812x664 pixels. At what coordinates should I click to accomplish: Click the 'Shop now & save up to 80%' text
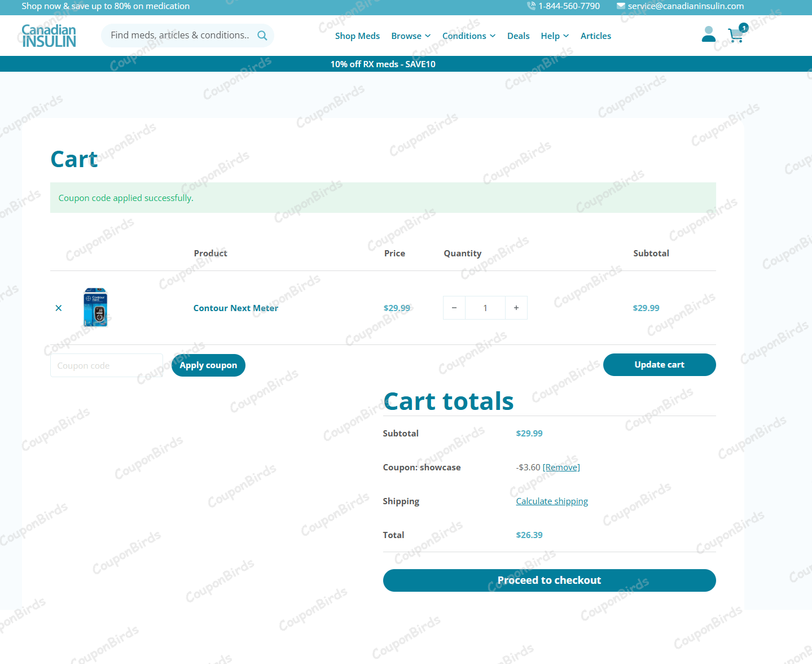click(106, 6)
